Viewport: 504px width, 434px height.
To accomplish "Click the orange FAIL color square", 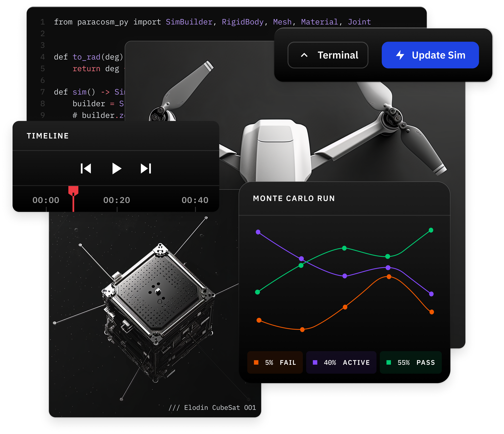I will 256,362.
